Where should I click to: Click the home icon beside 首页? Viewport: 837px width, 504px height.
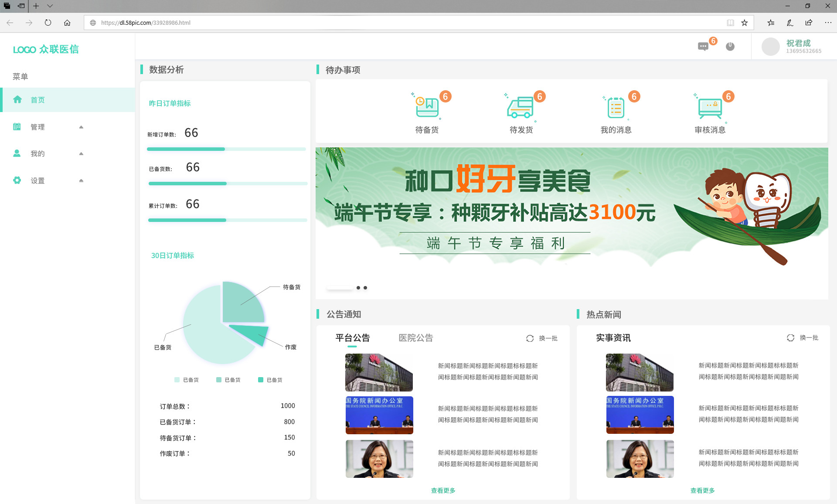click(17, 99)
